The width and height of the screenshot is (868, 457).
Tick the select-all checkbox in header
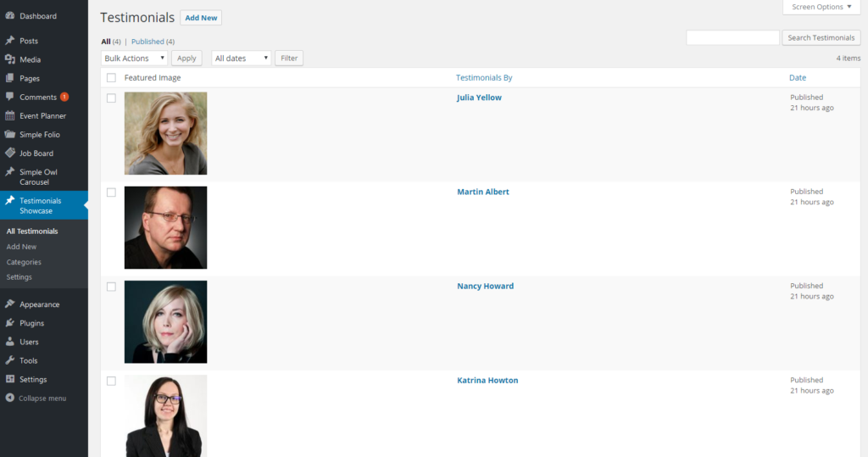pyautogui.click(x=111, y=77)
